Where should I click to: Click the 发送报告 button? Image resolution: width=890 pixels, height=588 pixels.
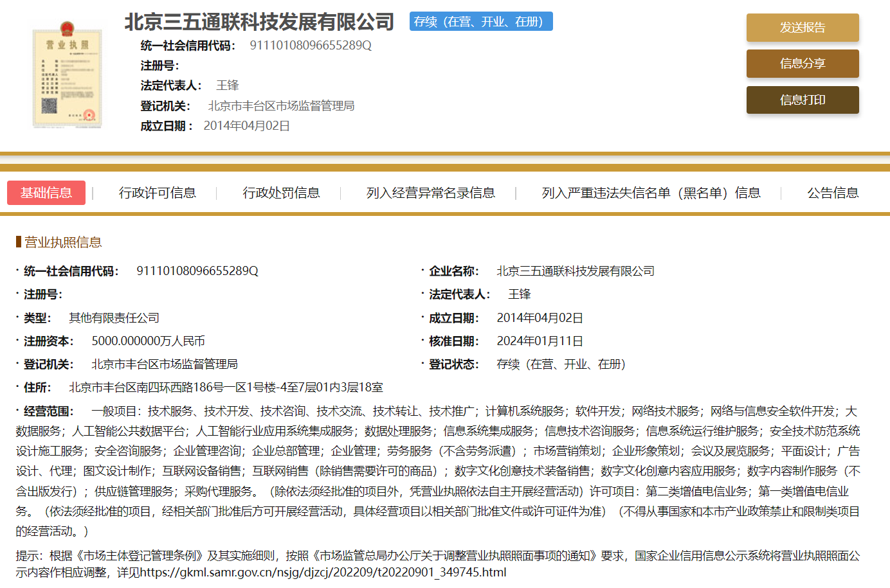(803, 28)
